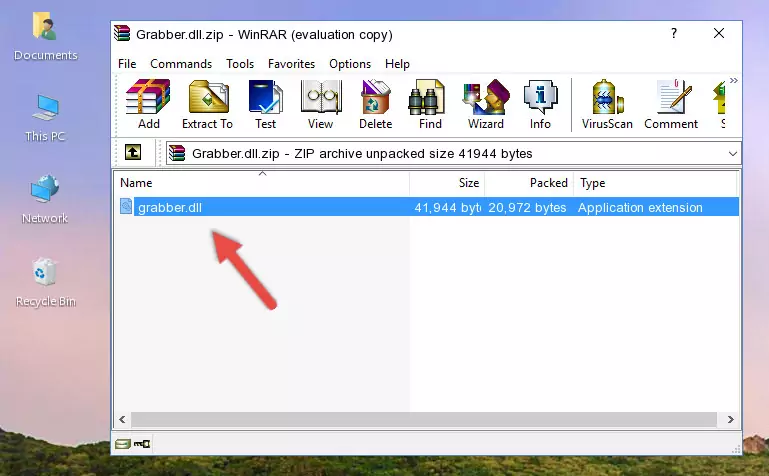The width and height of the screenshot is (769, 476).
Task: Click the question mark help button
Action: (674, 33)
